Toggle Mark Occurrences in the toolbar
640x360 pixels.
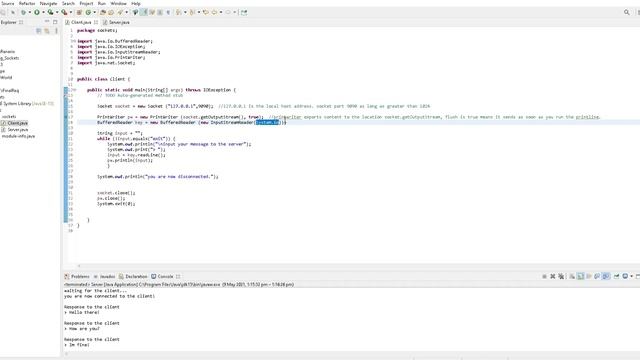[135, 12]
